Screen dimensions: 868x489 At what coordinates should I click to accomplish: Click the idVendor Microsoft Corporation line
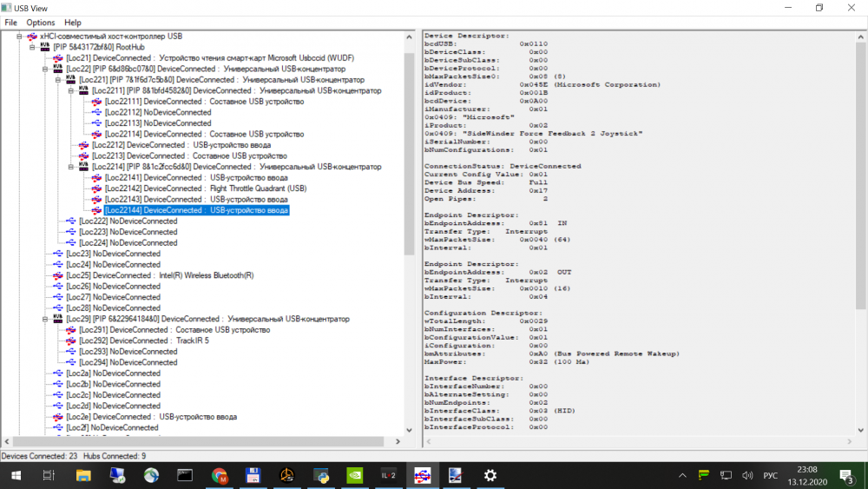pyautogui.click(x=542, y=85)
